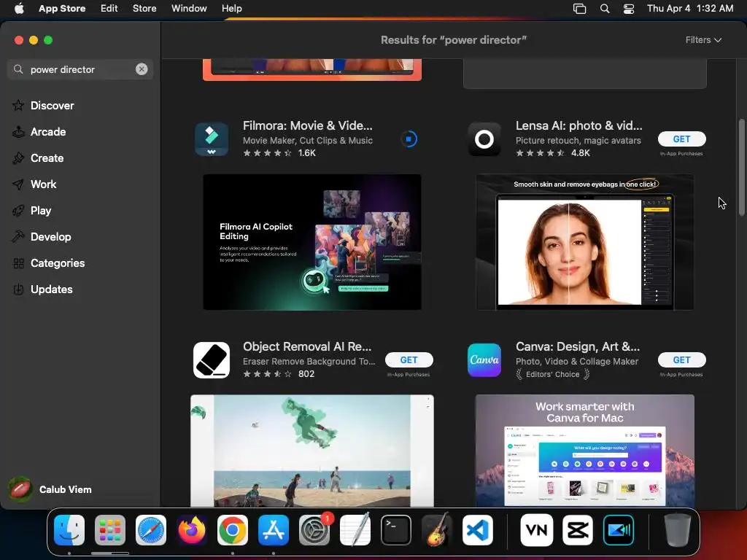The image size is (747, 560).
Task: Open the Object Removal AI eraser icon
Action: click(212, 360)
